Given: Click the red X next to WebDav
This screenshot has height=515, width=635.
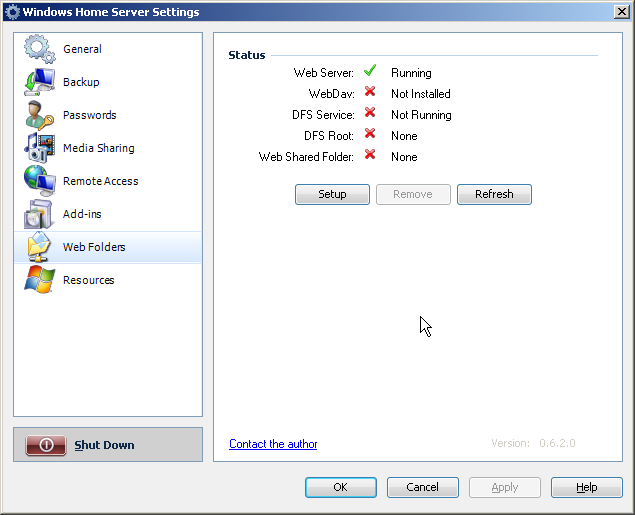Looking at the screenshot, I should click(370, 92).
